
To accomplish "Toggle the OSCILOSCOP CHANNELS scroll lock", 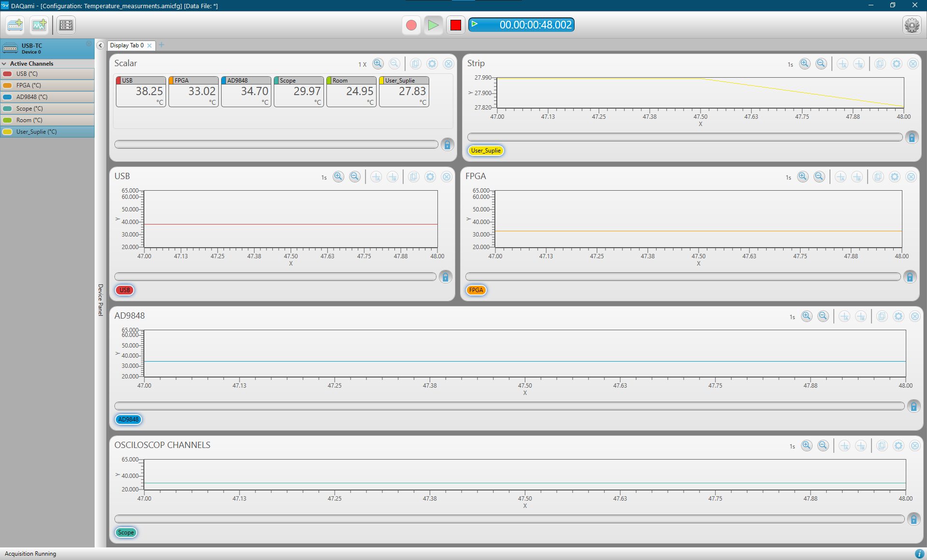I will click(x=913, y=519).
